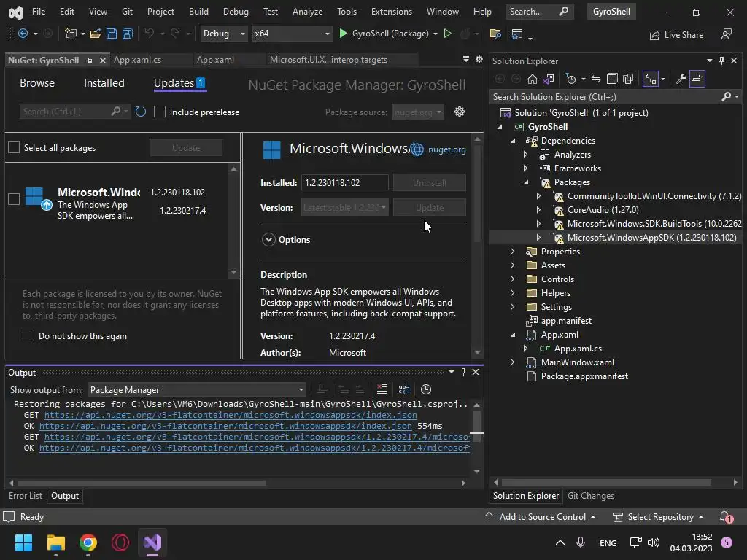Pin the Solution Explorer panel
This screenshot has width=747, height=560.
point(721,61)
